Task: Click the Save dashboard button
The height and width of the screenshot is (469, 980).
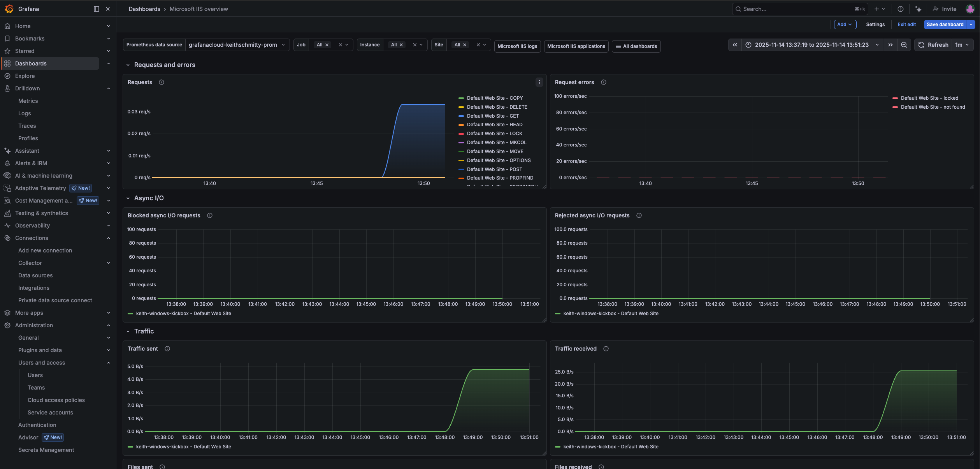Action: pos(945,25)
